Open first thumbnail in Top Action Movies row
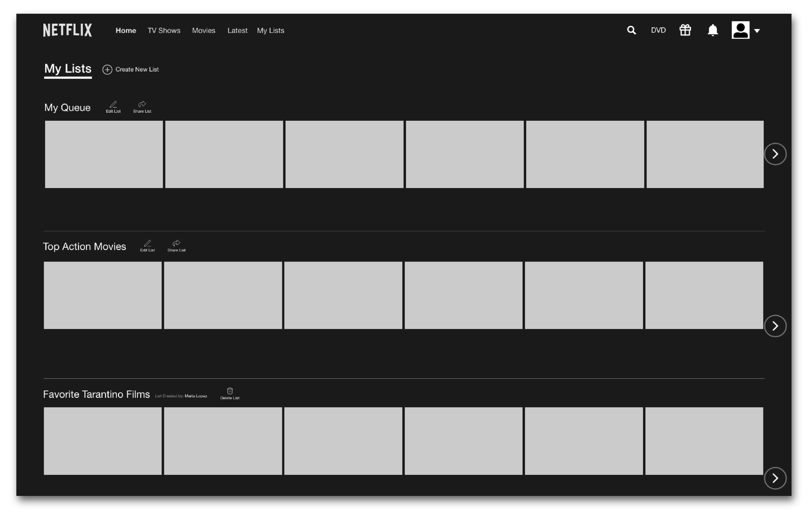Image resolution: width=812 pixels, height=519 pixels. tap(103, 296)
